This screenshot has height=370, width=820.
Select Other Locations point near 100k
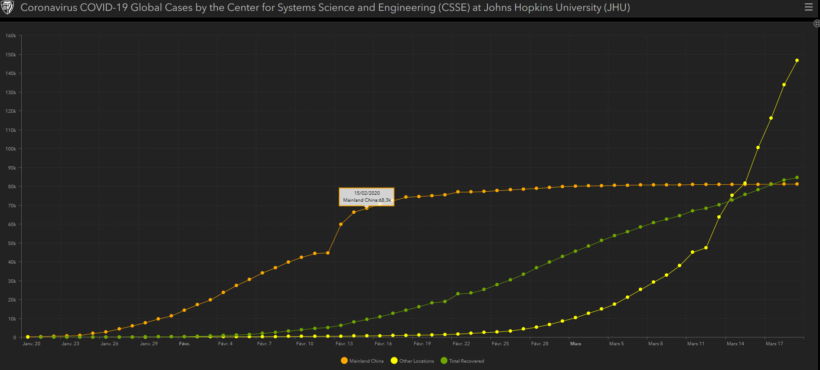pos(758,148)
